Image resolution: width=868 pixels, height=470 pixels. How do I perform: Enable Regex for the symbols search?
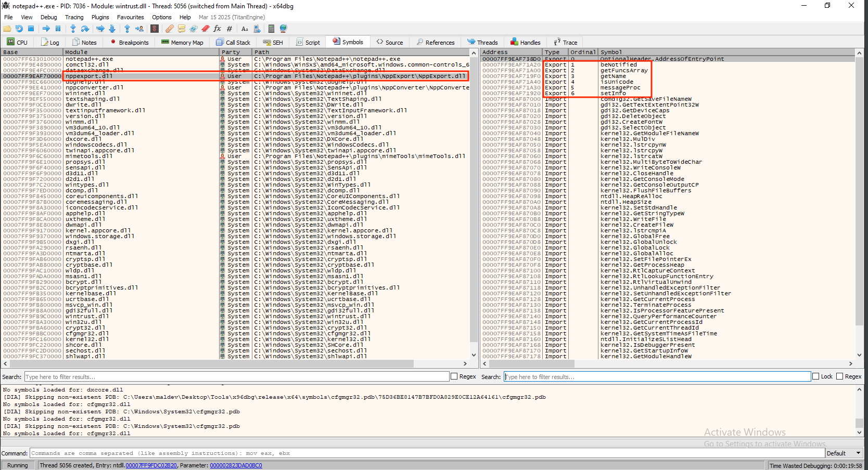[x=839, y=376]
